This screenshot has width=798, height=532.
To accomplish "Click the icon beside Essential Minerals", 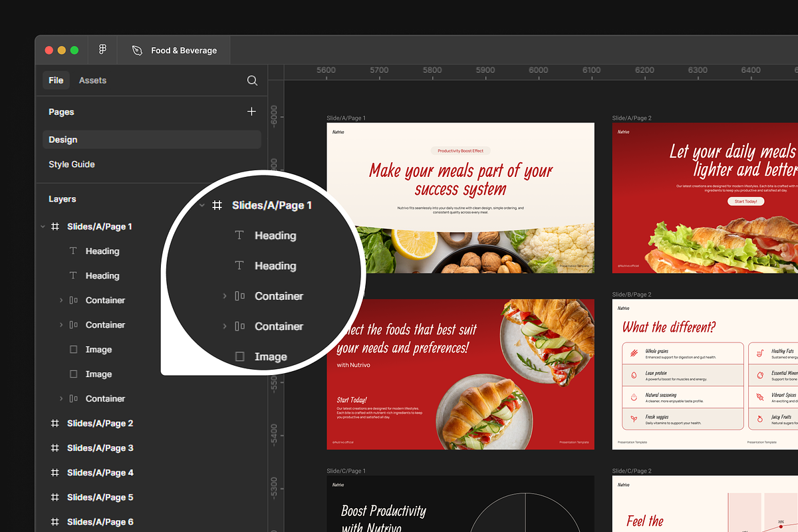I will click(760, 375).
